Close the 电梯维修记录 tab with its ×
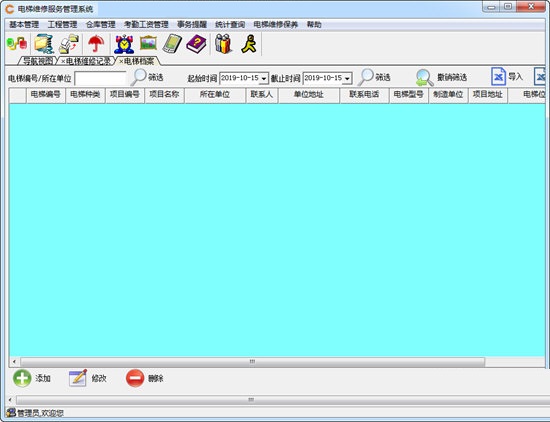 tap(63, 62)
